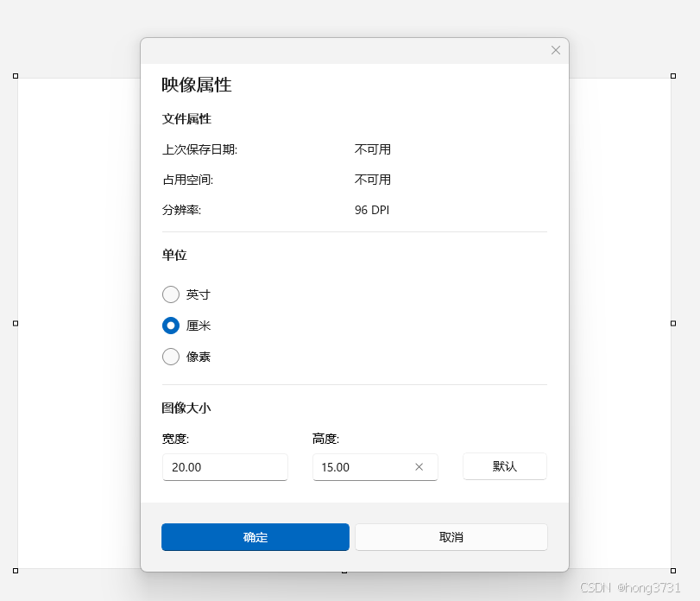Click the middle-right canvas resize handle
Image resolution: width=700 pixels, height=601 pixels.
pos(673,323)
